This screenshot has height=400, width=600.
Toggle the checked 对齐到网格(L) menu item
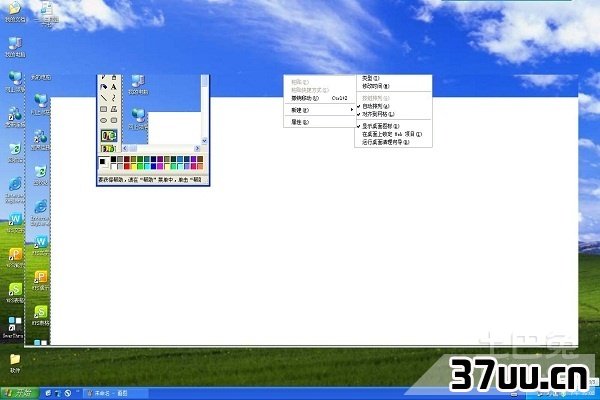pos(393,114)
